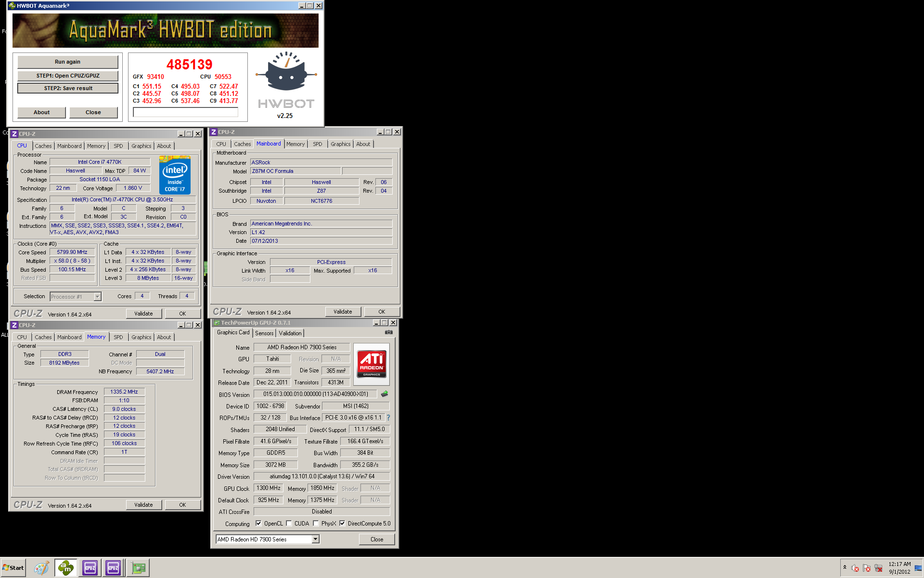Open the Action Center flag icon
Image resolution: width=924 pixels, height=578 pixels.
point(867,568)
